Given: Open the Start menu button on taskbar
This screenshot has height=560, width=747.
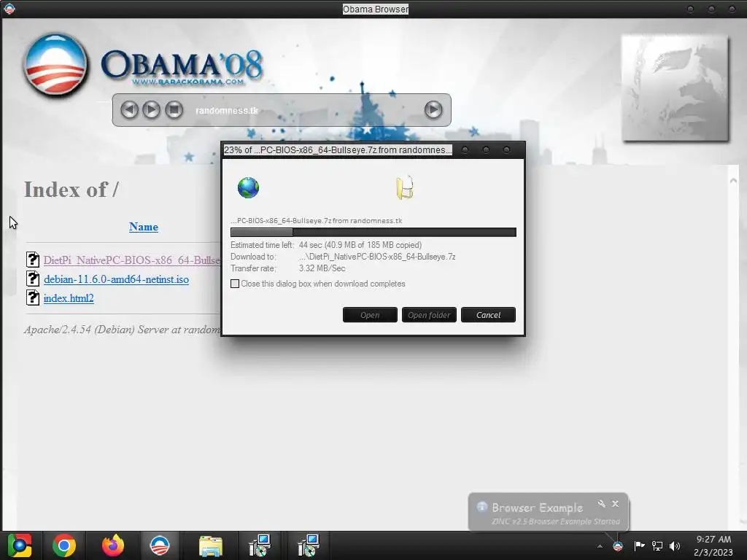Looking at the screenshot, I should click(x=20, y=545).
